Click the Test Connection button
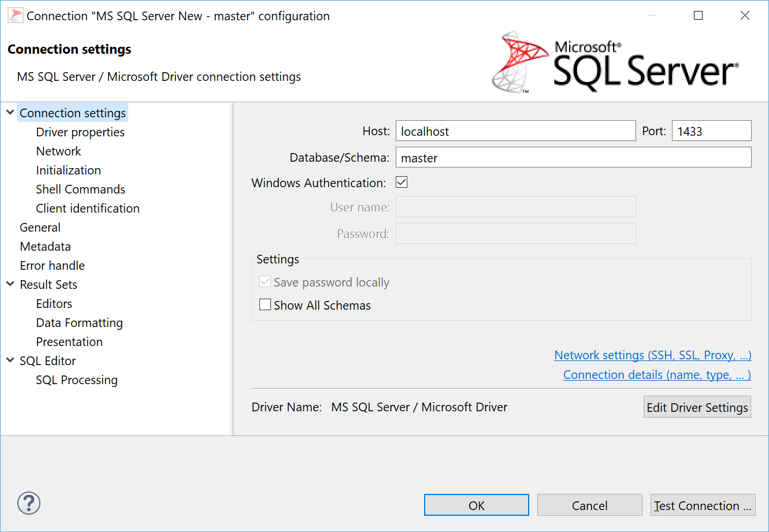Viewport: 769px width, 532px height. (703, 505)
